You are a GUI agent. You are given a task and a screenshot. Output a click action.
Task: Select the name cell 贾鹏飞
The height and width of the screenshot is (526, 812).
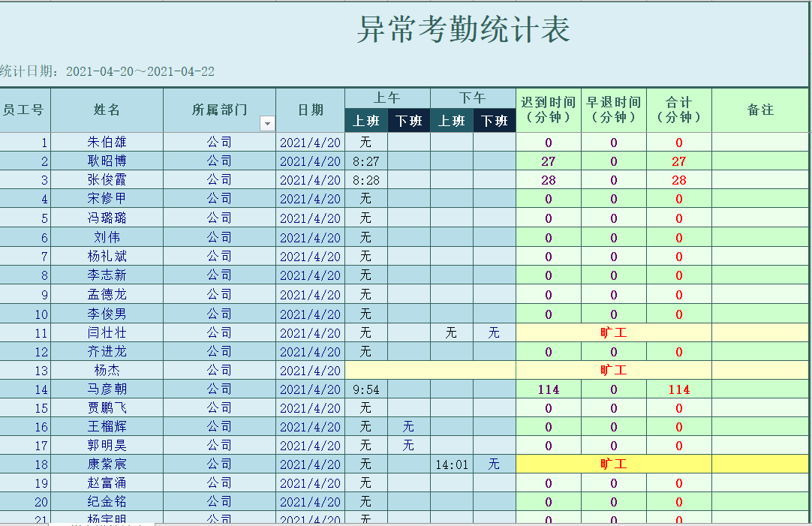[x=107, y=408]
